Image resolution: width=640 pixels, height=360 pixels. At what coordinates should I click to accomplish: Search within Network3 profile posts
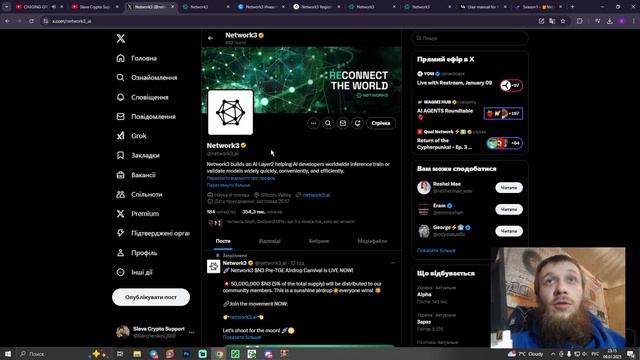point(328,123)
